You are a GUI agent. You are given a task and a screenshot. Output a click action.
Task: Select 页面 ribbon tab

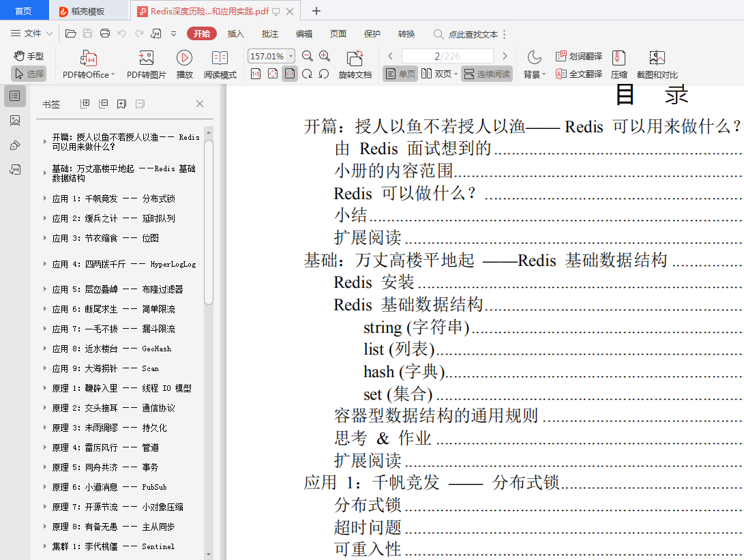(x=338, y=33)
